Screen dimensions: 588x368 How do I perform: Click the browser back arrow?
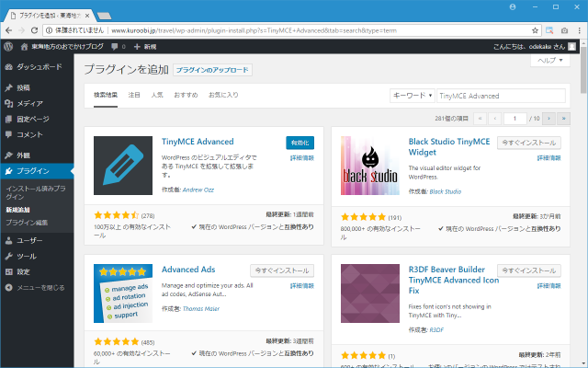pos(8,30)
